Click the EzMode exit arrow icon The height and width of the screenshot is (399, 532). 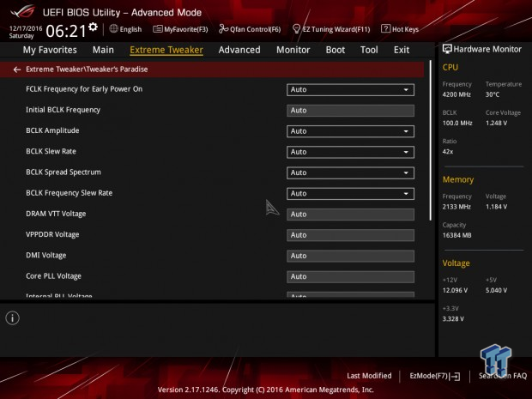pos(456,376)
